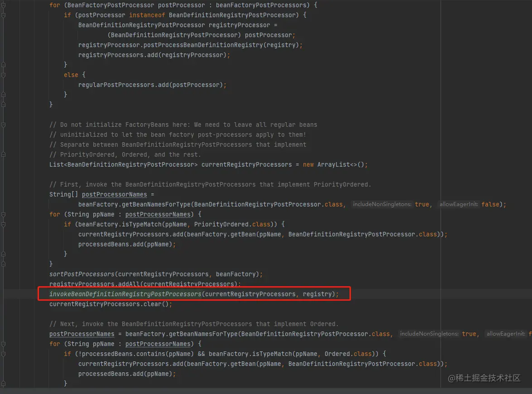Viewport: 532px width, 394px height.
Task: Click the 'allowEagerInit: false' inlay hint
Action: tap(470, 204)
